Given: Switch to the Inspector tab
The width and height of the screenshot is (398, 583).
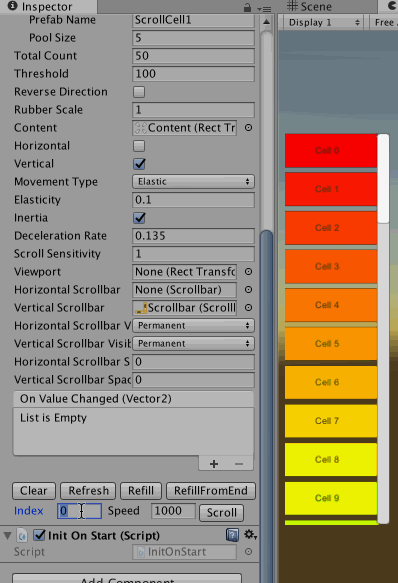Looking at the screenshot, I should point(48,6).
